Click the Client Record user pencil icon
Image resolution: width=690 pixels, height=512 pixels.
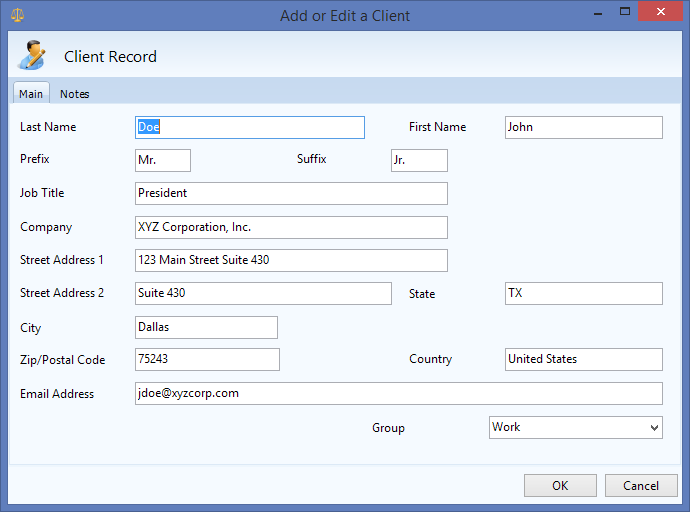pos(31,55)
